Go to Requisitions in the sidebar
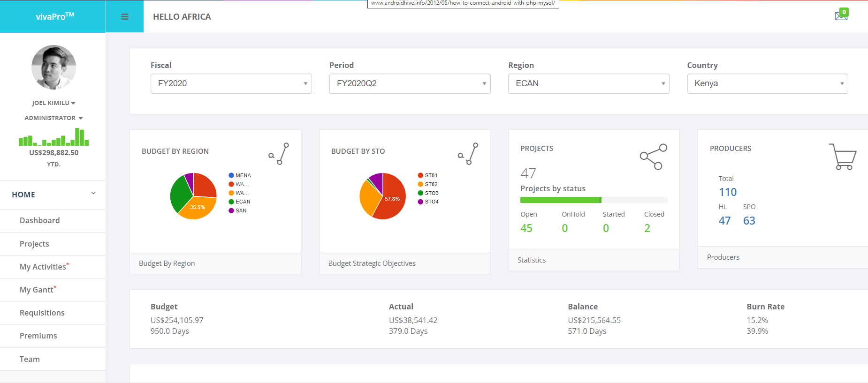 click(x=42, y=313)
